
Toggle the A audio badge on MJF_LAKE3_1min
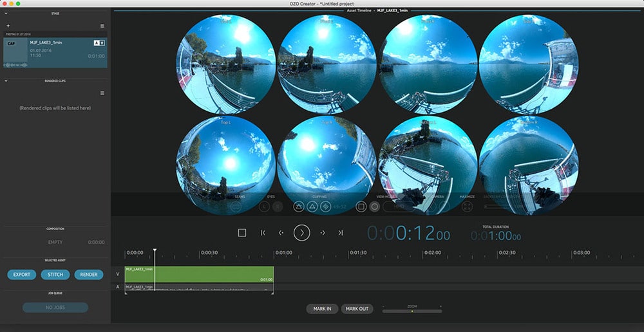tap(96, 43)
